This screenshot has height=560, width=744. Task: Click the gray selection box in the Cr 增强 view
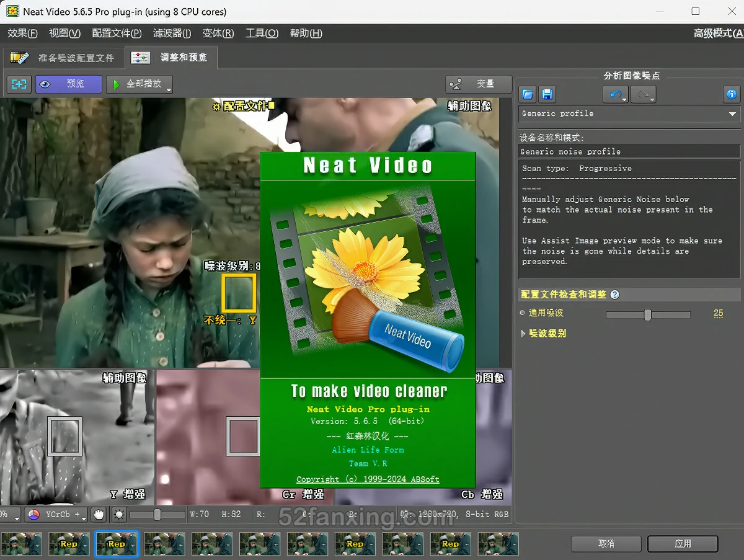coord(243,436)
